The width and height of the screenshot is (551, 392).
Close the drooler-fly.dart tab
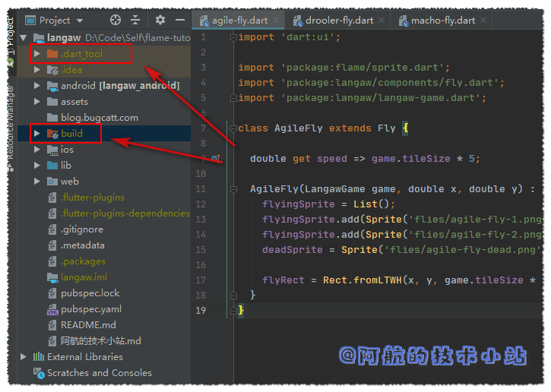pos(382,21)
